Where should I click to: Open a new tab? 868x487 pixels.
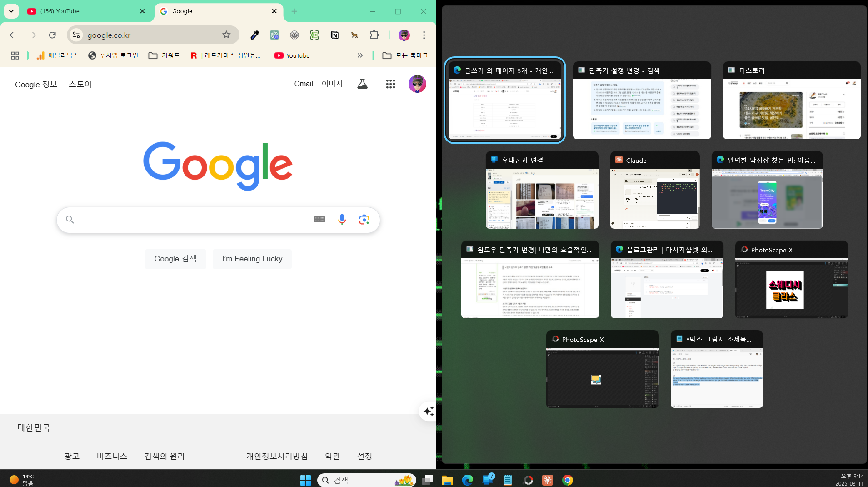pos(294,11)
